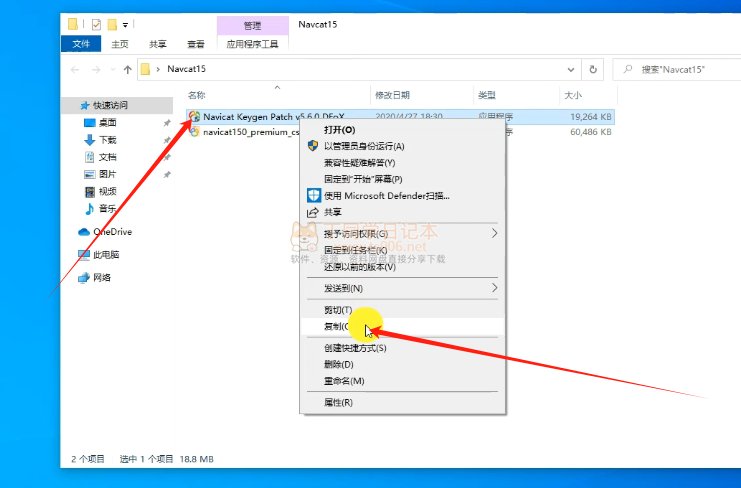
Task: Click the This PC (此电脑) icon
Action: [84, 255]
